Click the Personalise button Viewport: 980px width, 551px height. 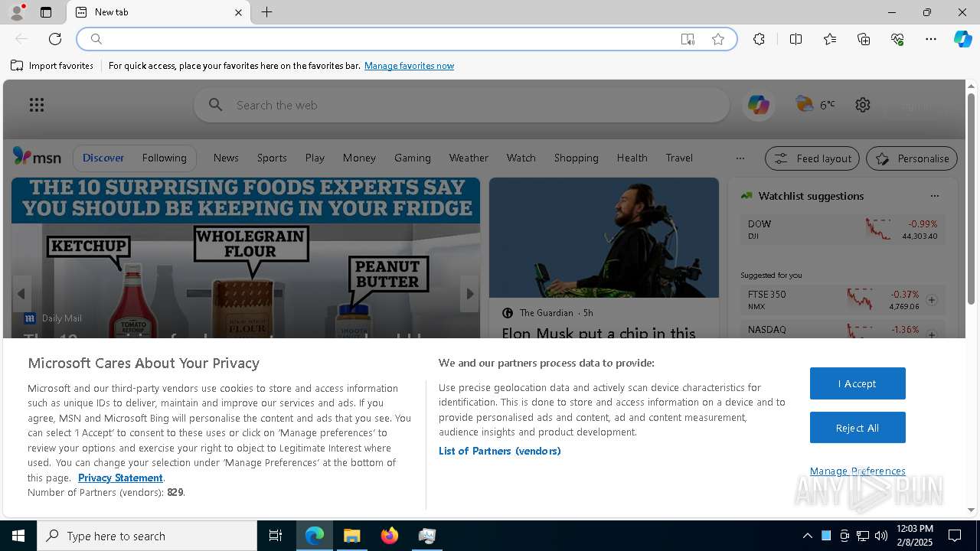[x=912, y=158]
